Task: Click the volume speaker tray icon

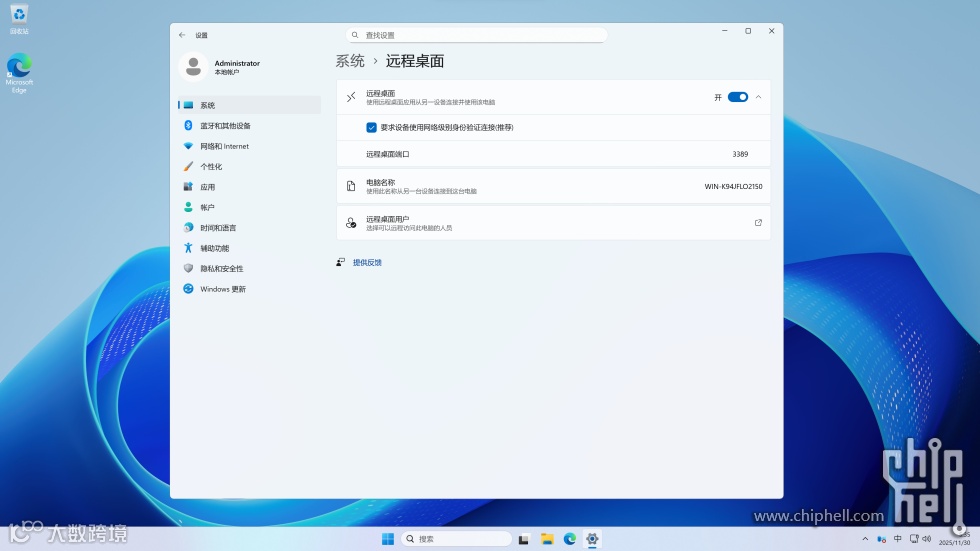Action: point(927,539)
